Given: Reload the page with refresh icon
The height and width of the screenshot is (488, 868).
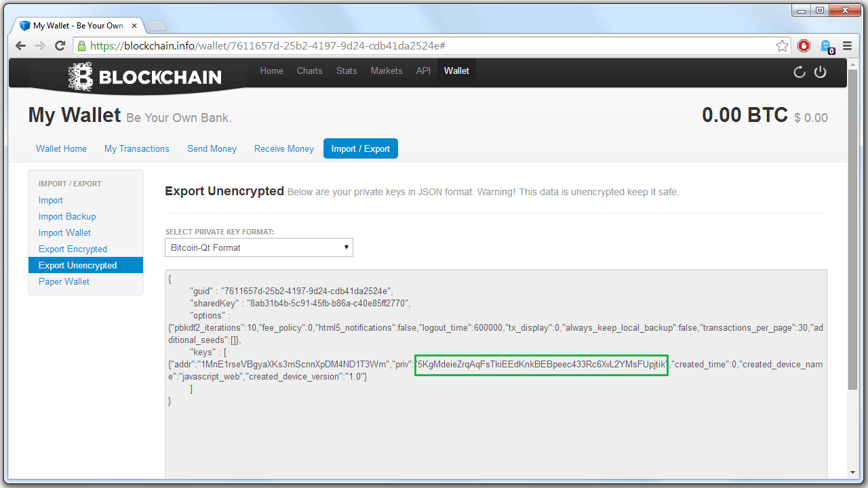Looking at the screenshot, I should point(60,46).
